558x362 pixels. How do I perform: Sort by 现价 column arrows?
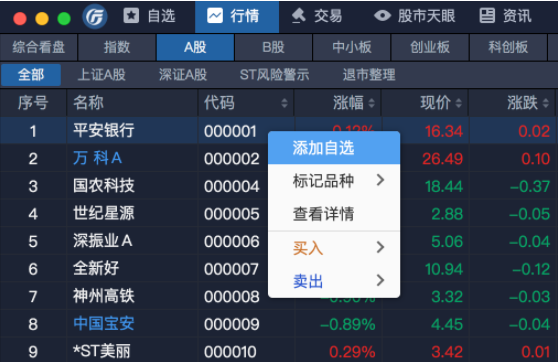tap(459, 103)
